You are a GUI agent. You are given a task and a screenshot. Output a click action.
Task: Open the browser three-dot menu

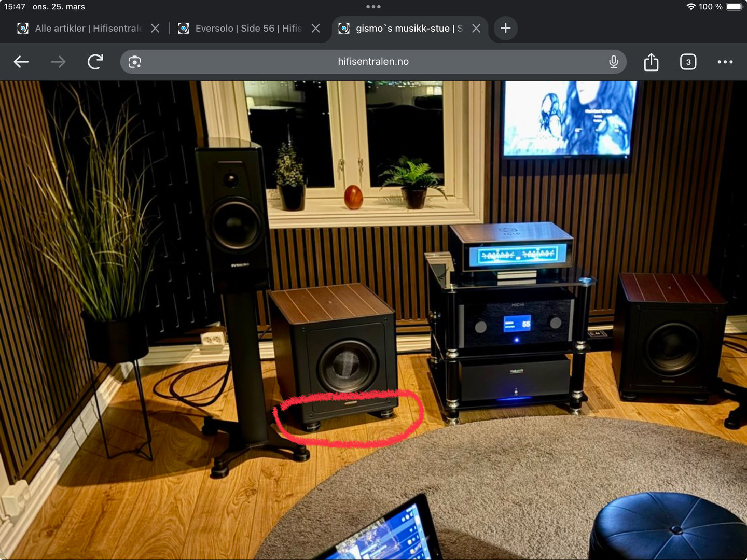coord(725,62)
